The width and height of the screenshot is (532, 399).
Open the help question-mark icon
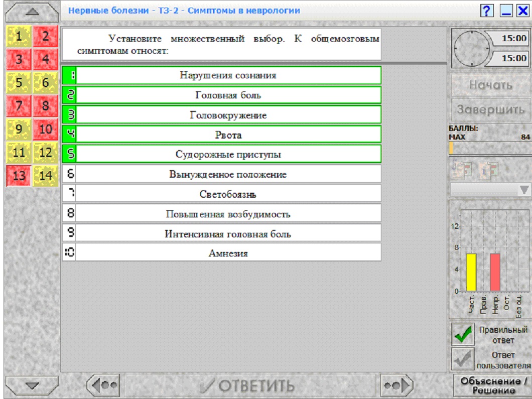(486, 11)
